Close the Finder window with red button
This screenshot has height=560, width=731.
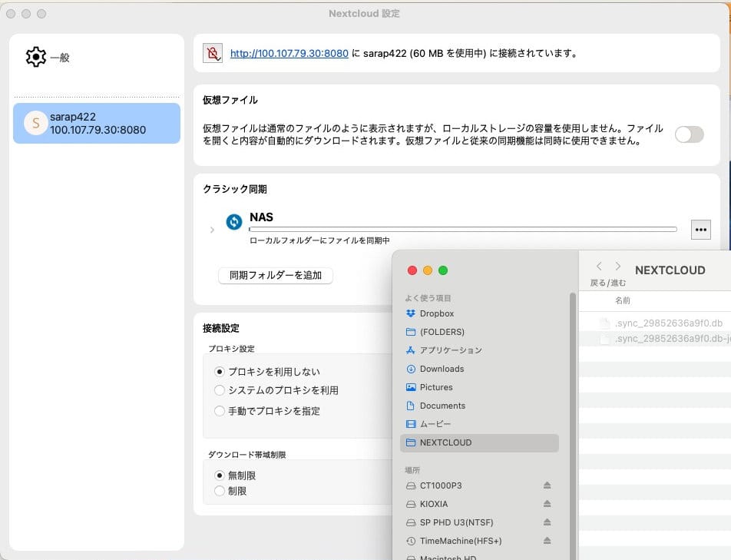click(412, 270)
